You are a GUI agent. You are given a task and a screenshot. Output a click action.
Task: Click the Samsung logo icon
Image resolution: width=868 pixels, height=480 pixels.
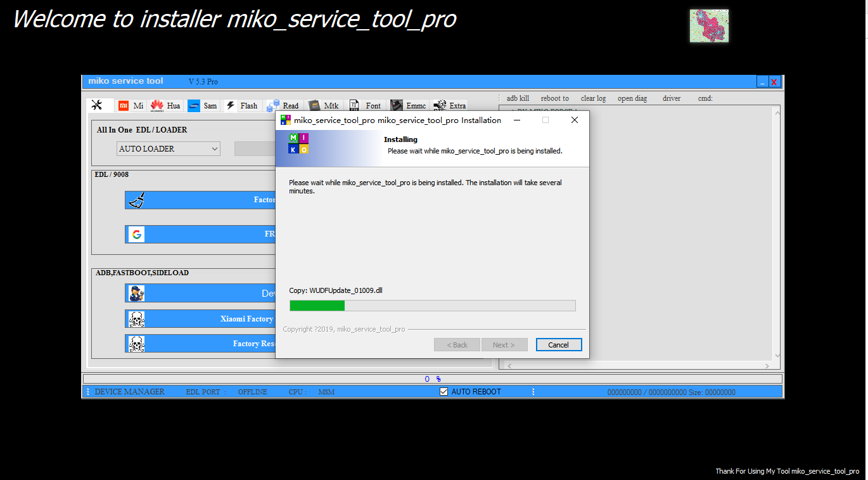[x=194, y=106]
